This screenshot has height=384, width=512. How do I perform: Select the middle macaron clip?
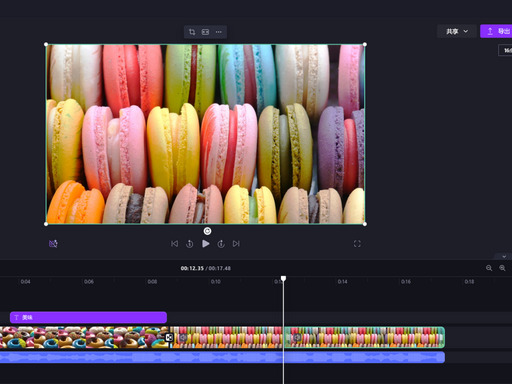tap(227, 337)
